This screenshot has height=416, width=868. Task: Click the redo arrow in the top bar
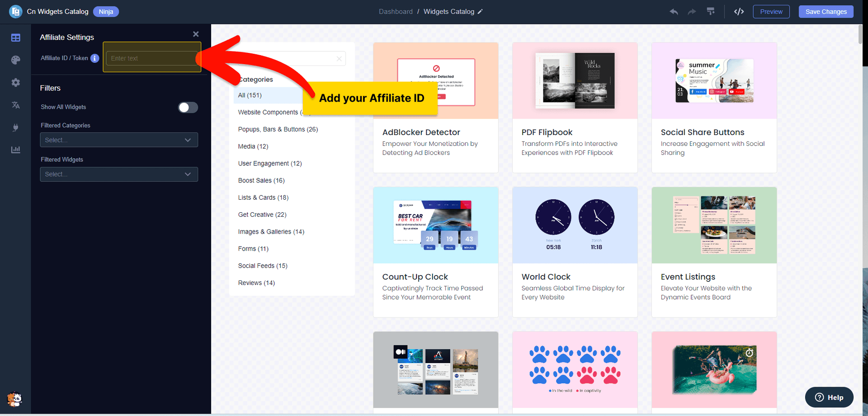(692, 12)
